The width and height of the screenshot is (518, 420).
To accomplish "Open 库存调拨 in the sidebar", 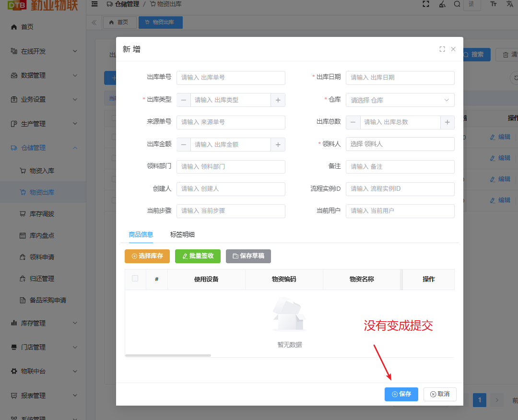I will [x=43, y=214].
